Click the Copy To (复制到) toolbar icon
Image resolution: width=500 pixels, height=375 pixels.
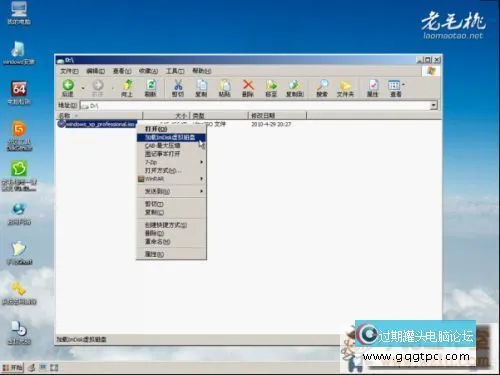coord(295,85)
